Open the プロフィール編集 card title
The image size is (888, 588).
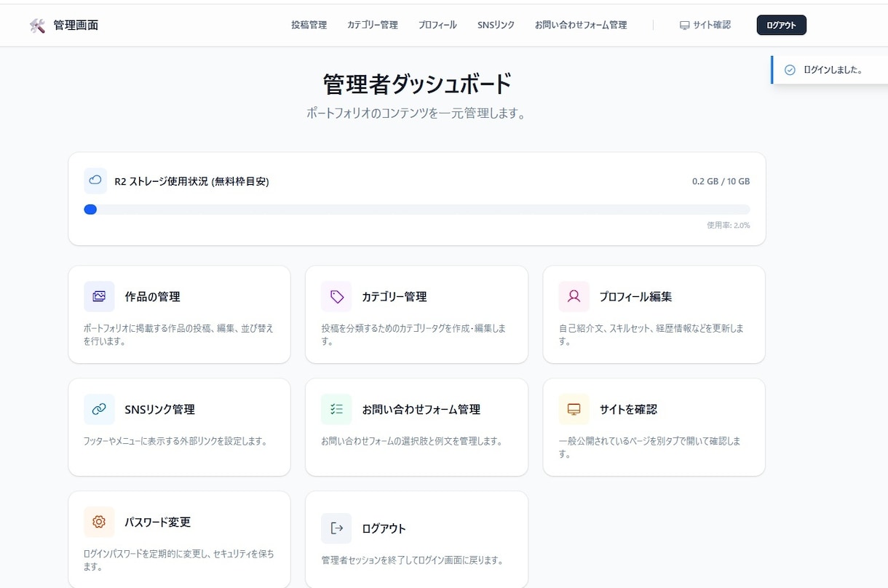[635, 297]
